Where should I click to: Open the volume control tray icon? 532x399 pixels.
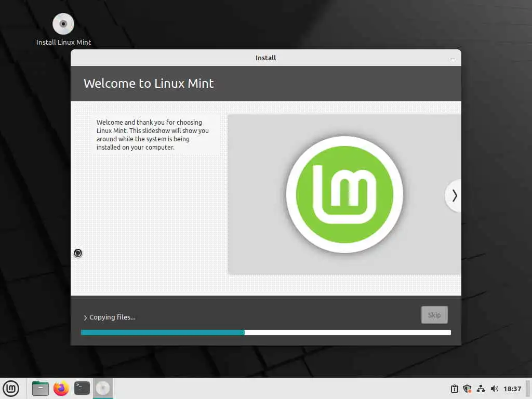[x=495, y=389]
